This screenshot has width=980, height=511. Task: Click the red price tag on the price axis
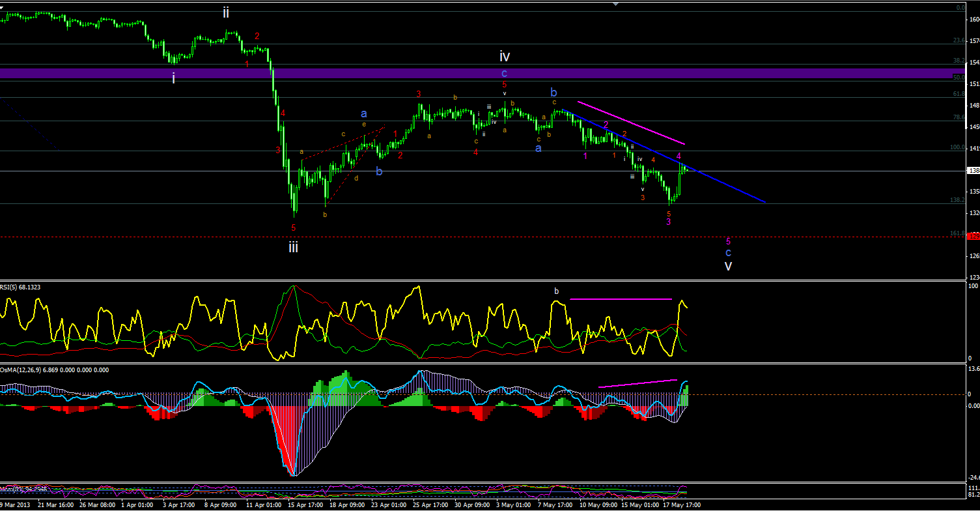click(x=973, y=235)
